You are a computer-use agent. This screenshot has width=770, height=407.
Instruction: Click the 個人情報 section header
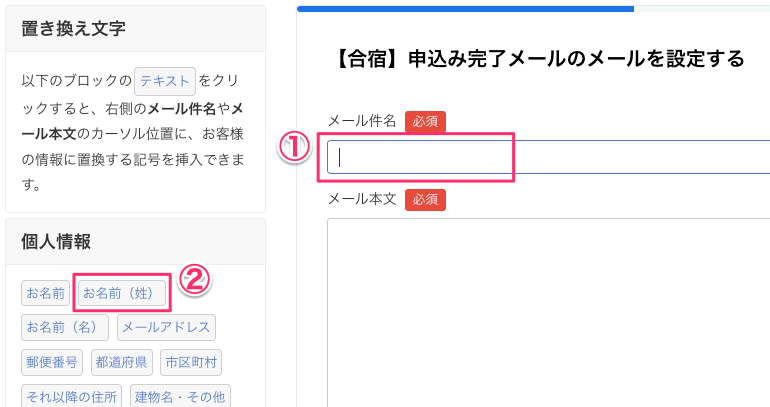tap(135, 241)
